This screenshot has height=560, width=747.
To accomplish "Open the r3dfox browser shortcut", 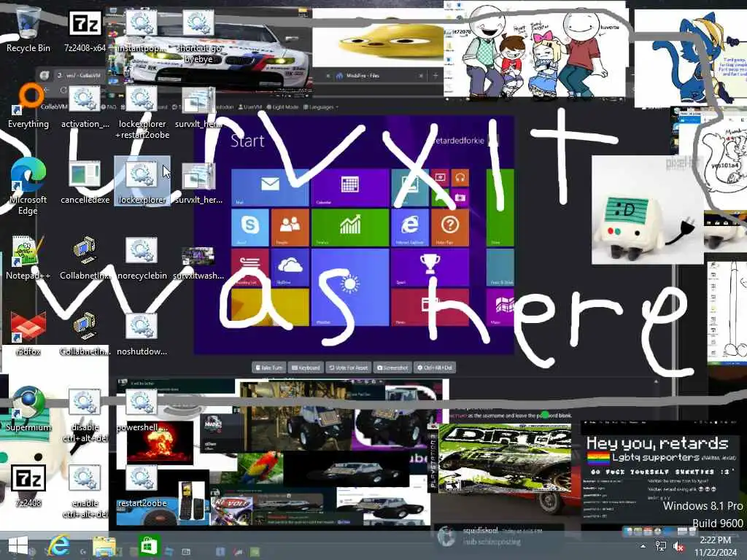I will point(28,332).
